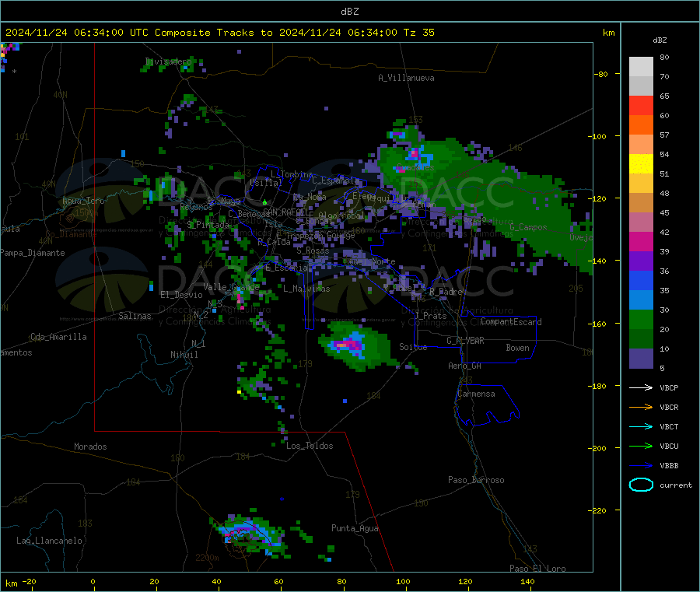
Task: Select the slate purple 5-10 dBZ color band
Action: click(641, 359)
